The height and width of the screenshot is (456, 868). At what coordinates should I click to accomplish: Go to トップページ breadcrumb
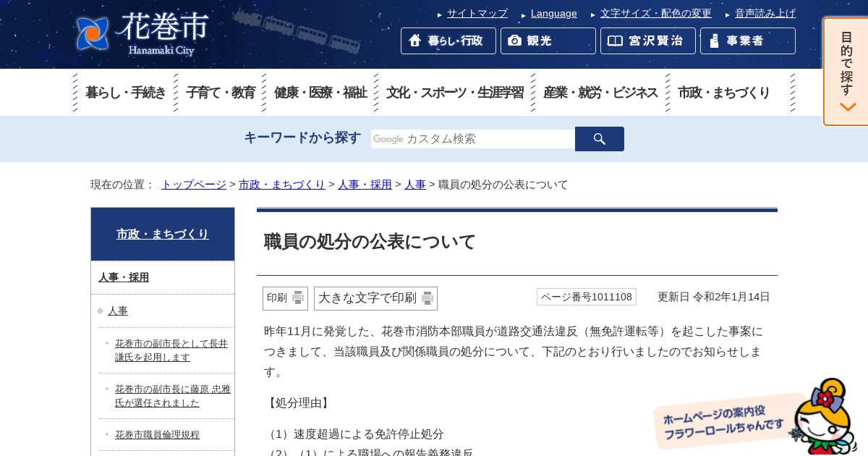pyautogui.click(x=194, y=185)
